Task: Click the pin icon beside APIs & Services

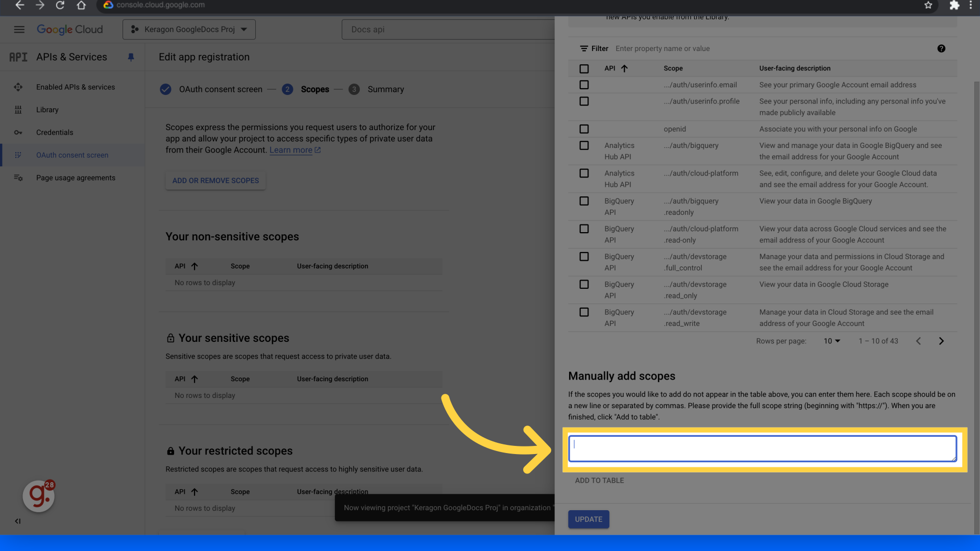Action: [x=131, y=57]
